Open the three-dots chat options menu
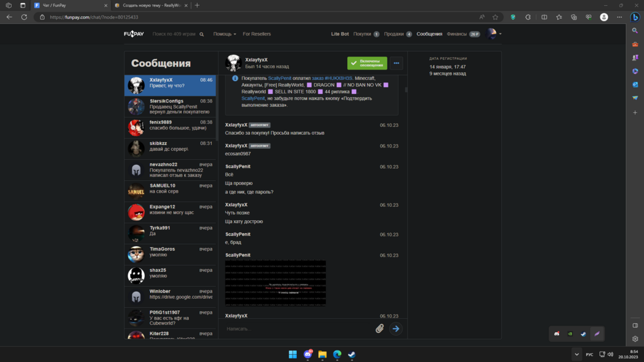Screen dimensions: 644x362 pyautogui.click(x=396, y=63)
